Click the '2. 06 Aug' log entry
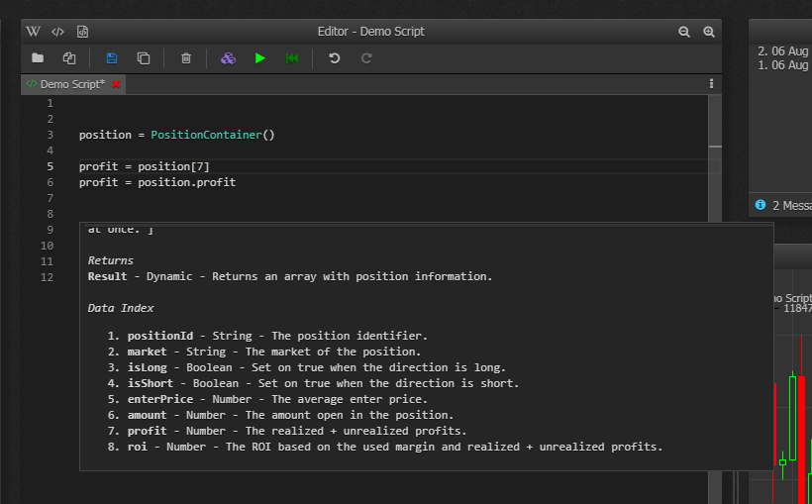Screen dimensions: 812x504 click(x=782, y=51)
